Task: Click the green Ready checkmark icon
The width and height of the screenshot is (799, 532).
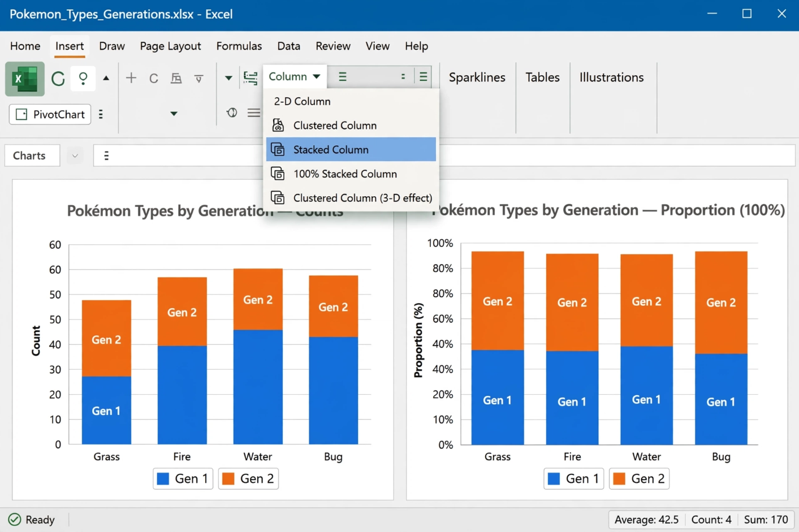Action: pos(15,520)
